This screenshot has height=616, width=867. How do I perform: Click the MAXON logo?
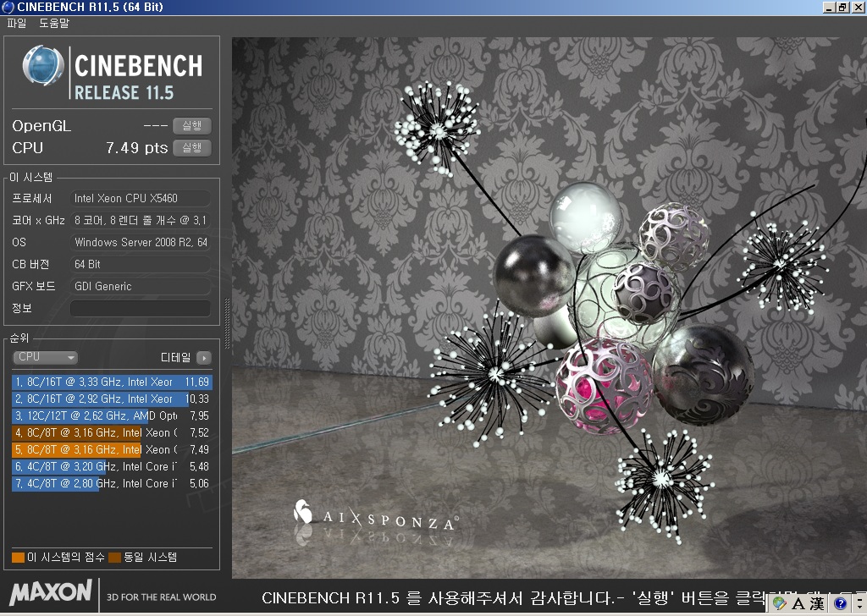coord(51,592)
